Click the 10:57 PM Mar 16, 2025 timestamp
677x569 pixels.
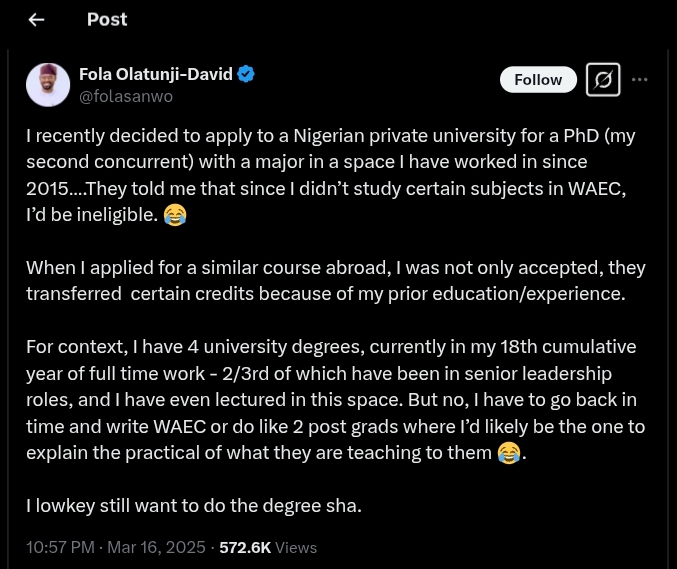116,547
